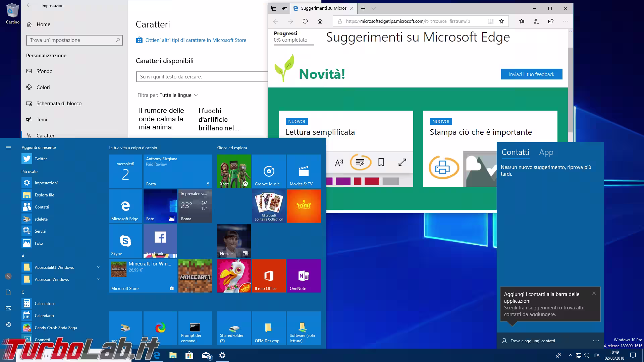Screen dimensions: 644x362
Task: Select the Contatti tab
Action: [515, 153]
